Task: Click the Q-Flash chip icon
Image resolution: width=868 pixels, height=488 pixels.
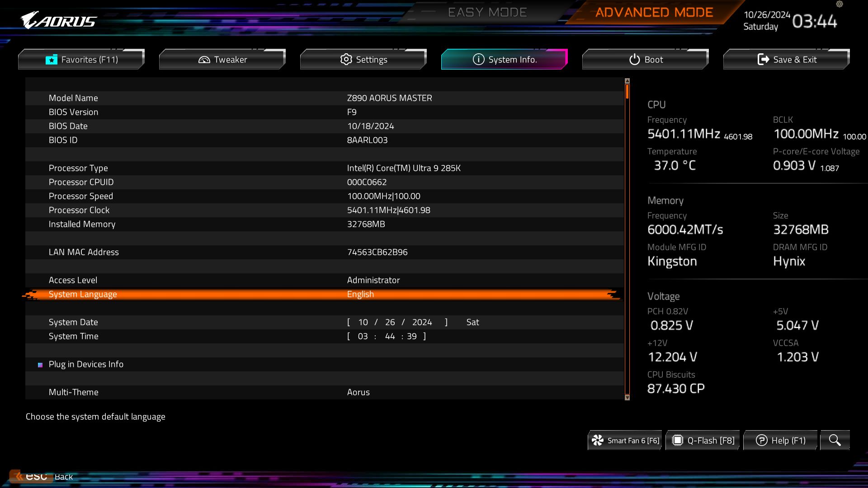Action: (x=678, y=440)
